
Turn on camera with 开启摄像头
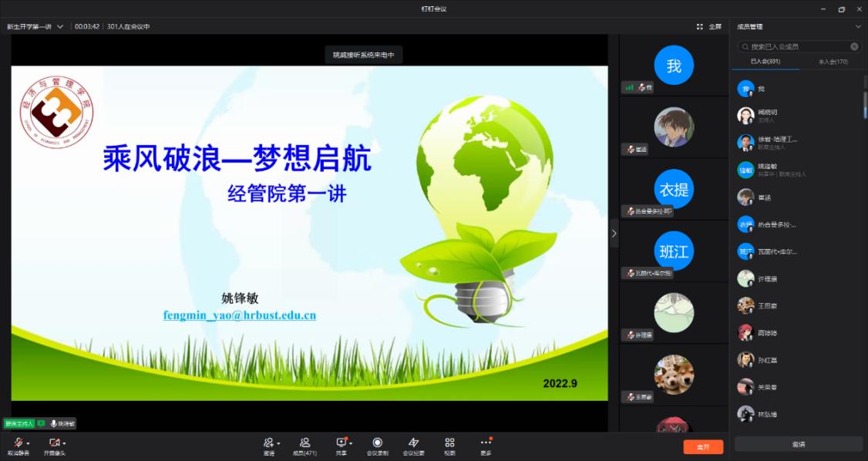pyautogui.click(x=53, y=442)
